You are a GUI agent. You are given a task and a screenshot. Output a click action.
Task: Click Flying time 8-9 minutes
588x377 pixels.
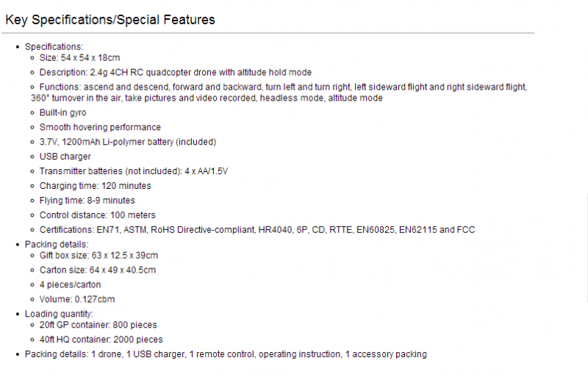coord(87,201)
